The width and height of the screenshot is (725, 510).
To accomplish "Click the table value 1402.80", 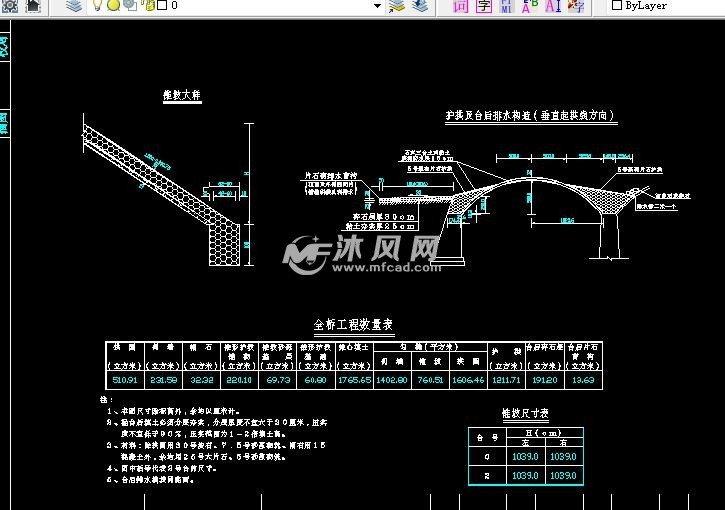I will [392, 380].
